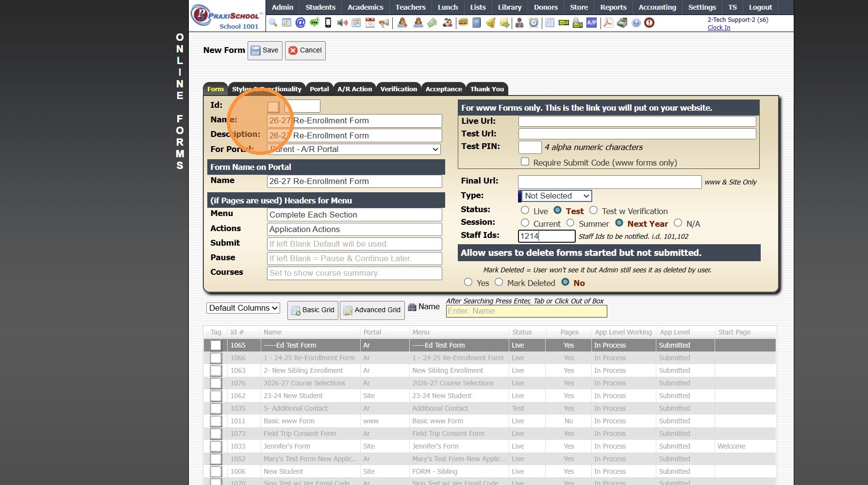This screenshot has height=485, width=868.
Task: Click the cash register icon
Action: pos(622,23)
